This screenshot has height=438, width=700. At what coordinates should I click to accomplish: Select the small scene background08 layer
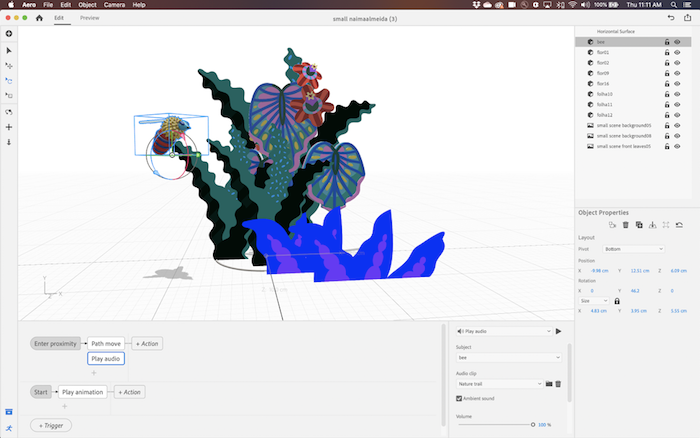click(633, 136)
